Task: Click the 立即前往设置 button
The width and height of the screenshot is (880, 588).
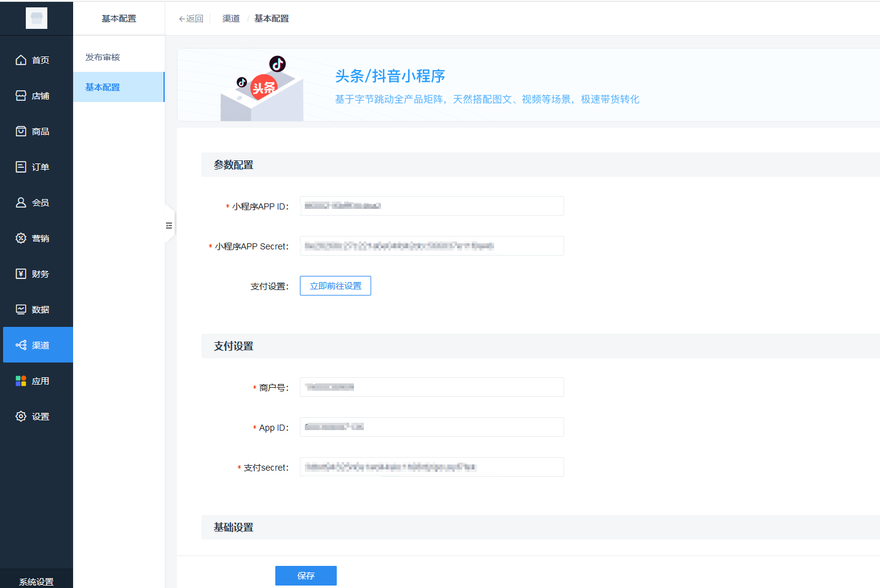Action: coord(336,286)
